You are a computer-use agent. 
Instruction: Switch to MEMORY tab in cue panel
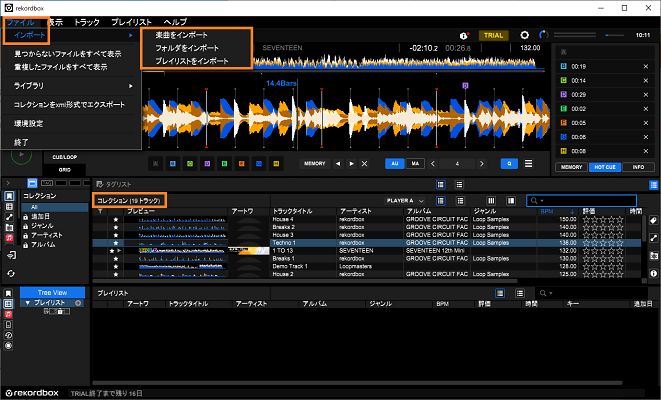pos(571,167)
